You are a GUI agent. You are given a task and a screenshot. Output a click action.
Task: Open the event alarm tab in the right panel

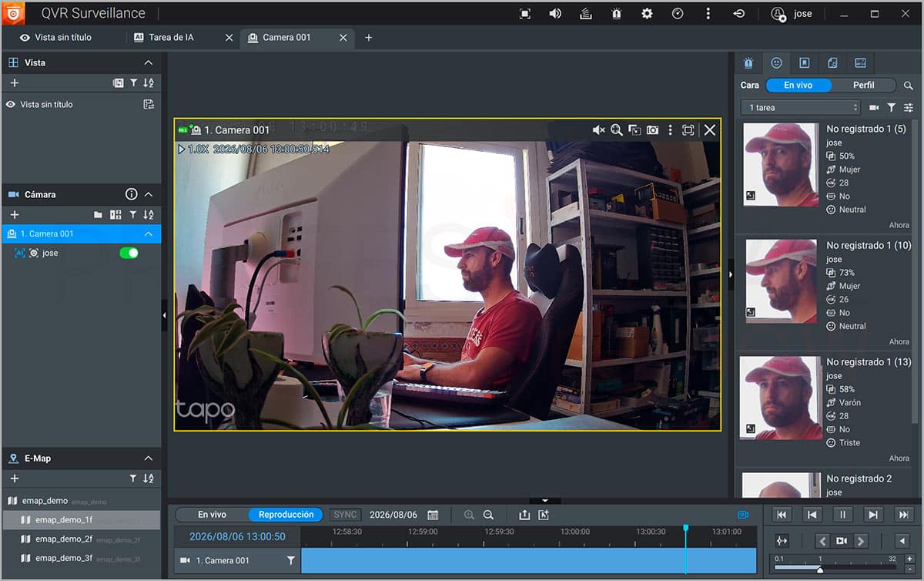(748, 62)
